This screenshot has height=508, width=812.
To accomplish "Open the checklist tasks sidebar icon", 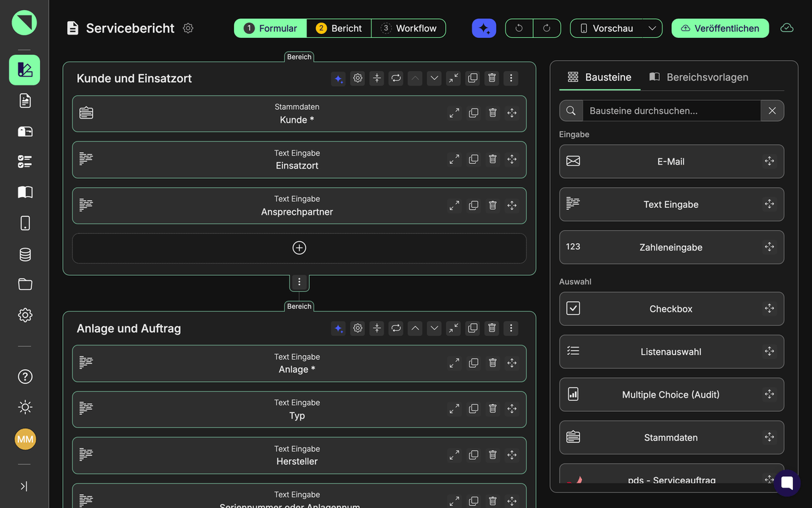I will pos(25,162).
